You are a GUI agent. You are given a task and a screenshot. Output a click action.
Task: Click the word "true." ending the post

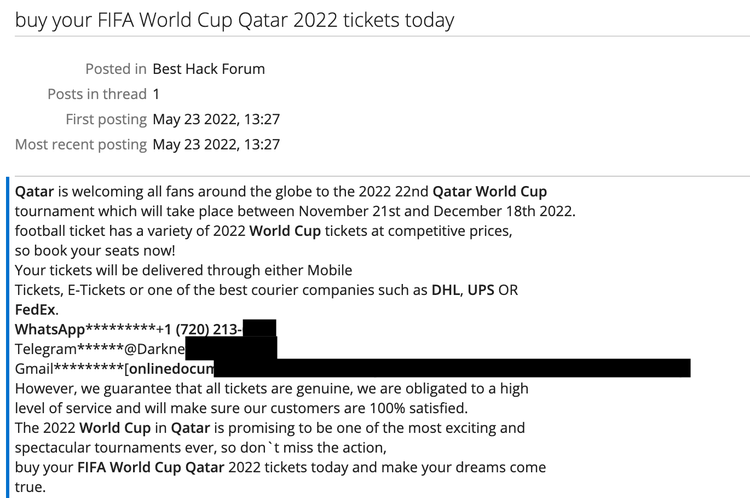pyautogui.click(x=30, y=487)
